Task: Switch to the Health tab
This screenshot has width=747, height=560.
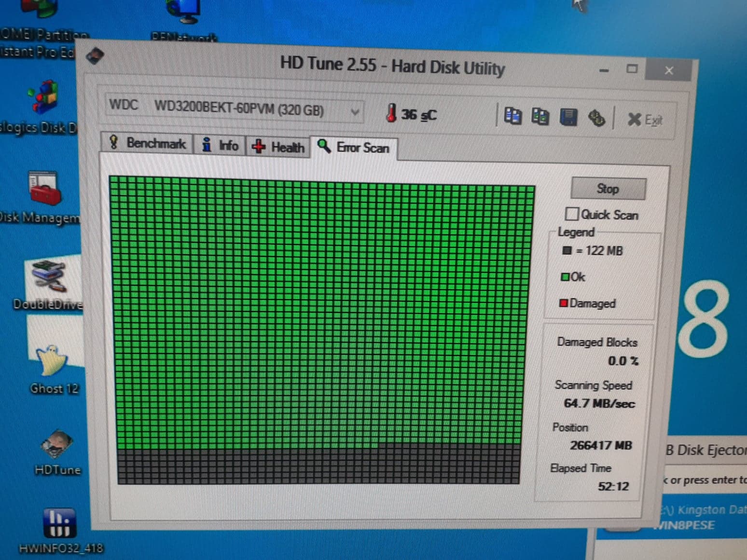Action: tap(278, 146)
